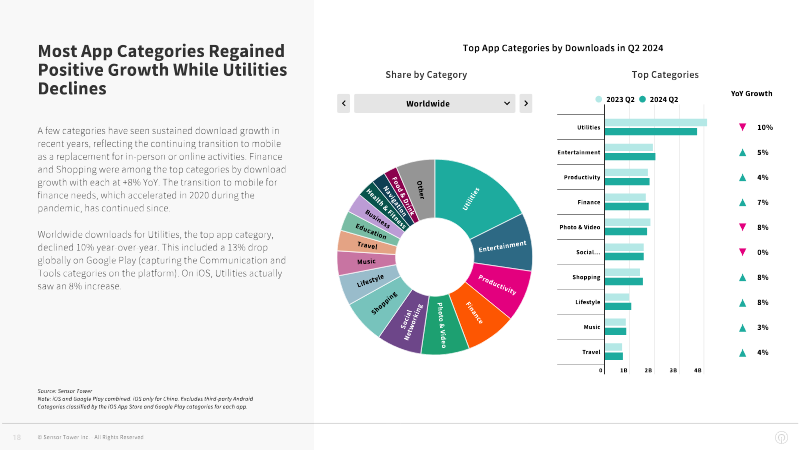Click the dropdown chevron beside Worldwide
The image size is (800, 450).
click(x=507, y=104)
